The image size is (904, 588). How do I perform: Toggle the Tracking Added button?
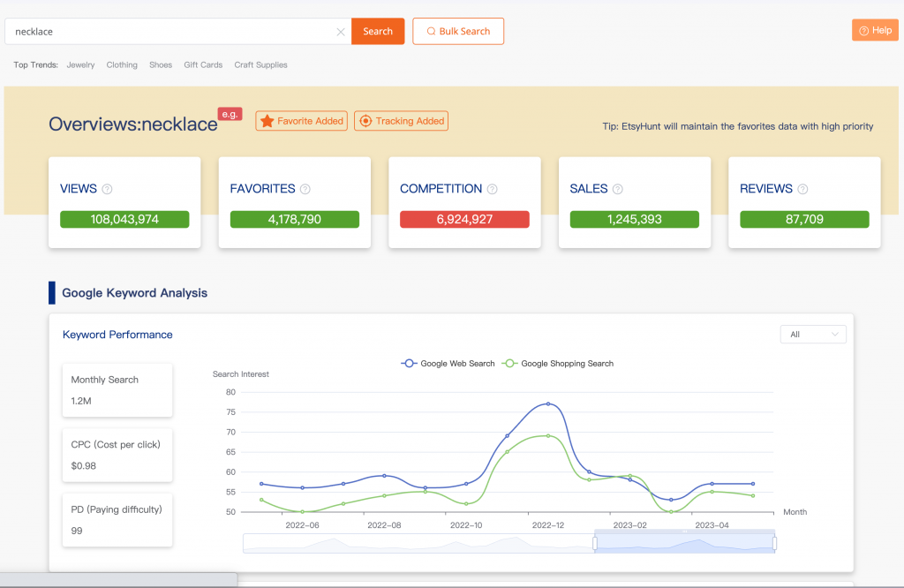click(x=401, y=121)
